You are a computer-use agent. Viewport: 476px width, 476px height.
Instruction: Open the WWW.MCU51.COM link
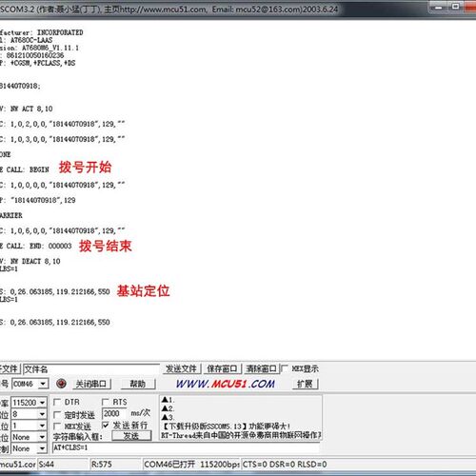(x=226, y=384)
